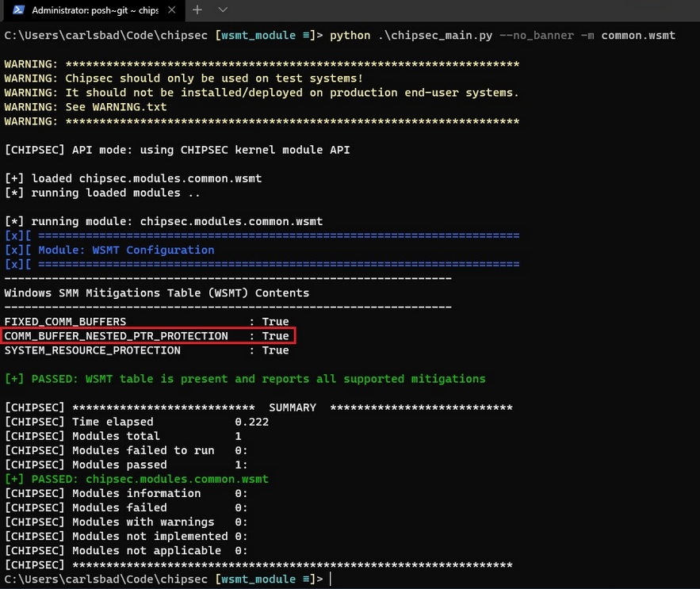Click the green PASSED chipsec.modules.common.wsmt line

click(x=136, y=479)
